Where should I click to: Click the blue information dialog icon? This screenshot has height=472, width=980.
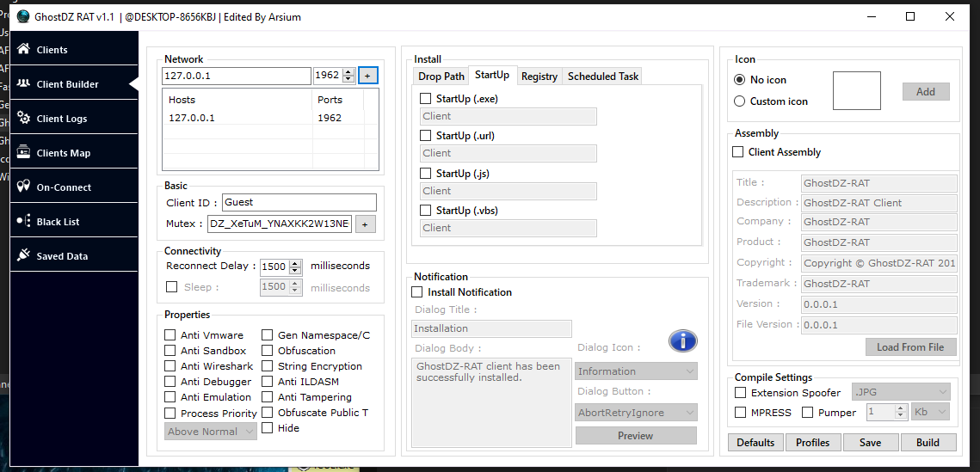pyautogui.click(x=682, y=340)
